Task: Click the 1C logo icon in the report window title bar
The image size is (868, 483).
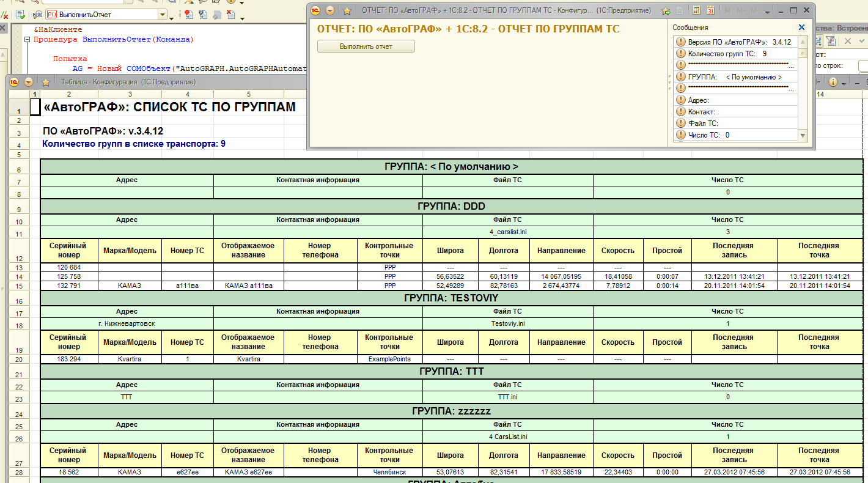Action: (315, 10)
